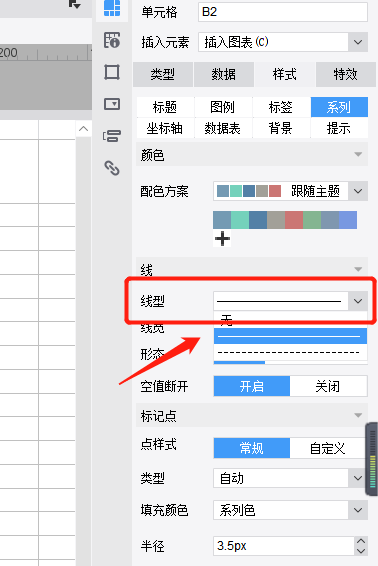Viewport: 378px width, 566px height.
Task: Collapse the 颜色 section
Action: pos(358,154)
